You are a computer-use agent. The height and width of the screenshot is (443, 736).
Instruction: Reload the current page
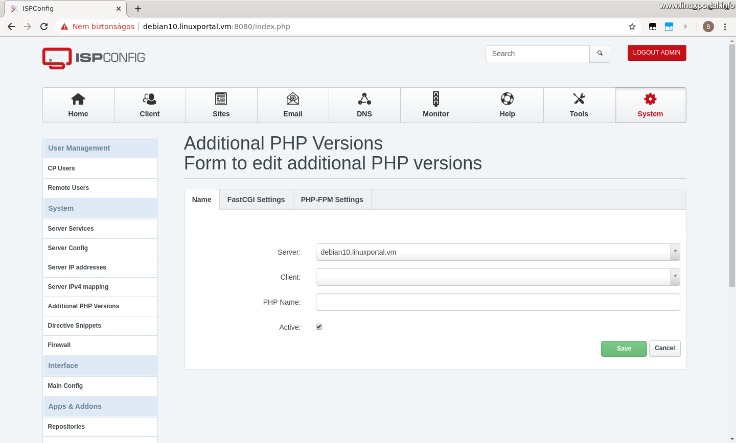(x=44, y=27)
